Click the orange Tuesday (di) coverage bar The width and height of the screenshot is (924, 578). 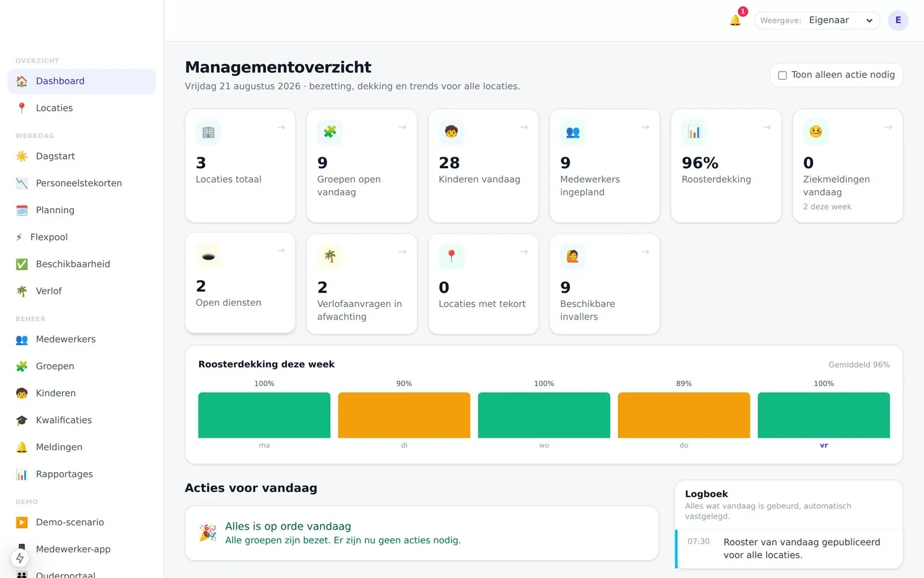click(x=404, y=415)
